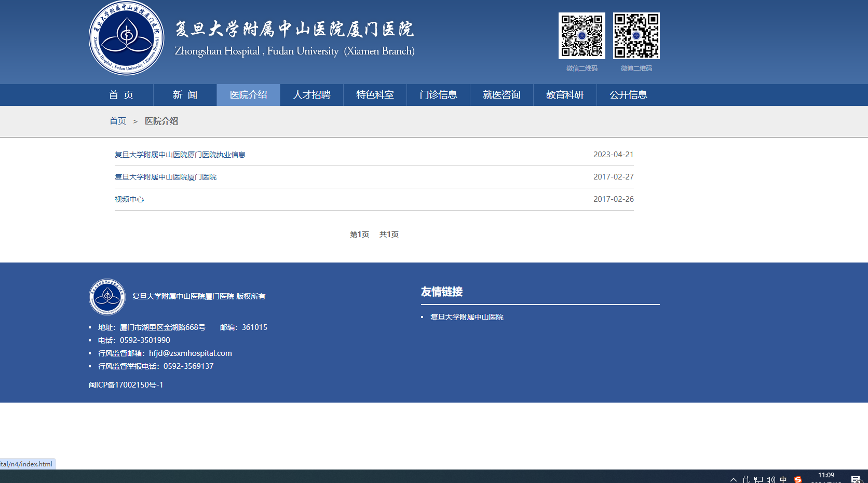Click the WeChat QR code image
The width and height of the screenshot is (868, 483).
click(x=581, y=36)
